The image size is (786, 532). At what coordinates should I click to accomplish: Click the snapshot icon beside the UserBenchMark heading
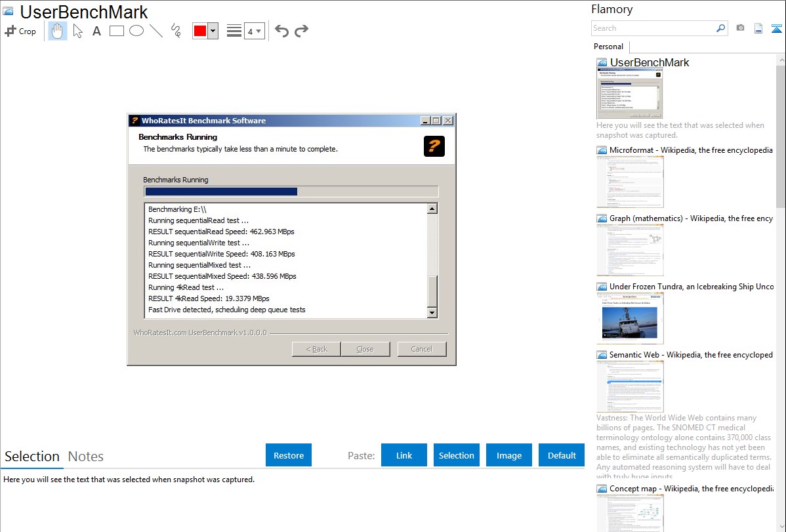(x=9, y=12)
